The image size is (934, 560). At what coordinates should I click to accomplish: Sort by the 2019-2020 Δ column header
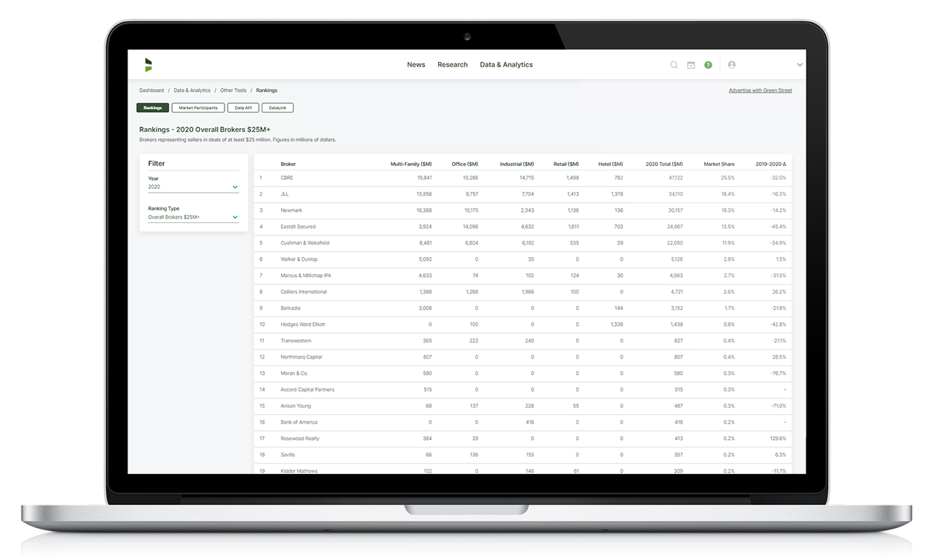point(770,164)
